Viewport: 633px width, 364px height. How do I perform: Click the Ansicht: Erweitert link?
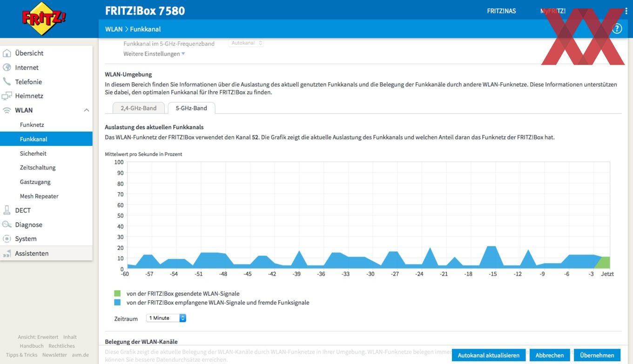38,337
